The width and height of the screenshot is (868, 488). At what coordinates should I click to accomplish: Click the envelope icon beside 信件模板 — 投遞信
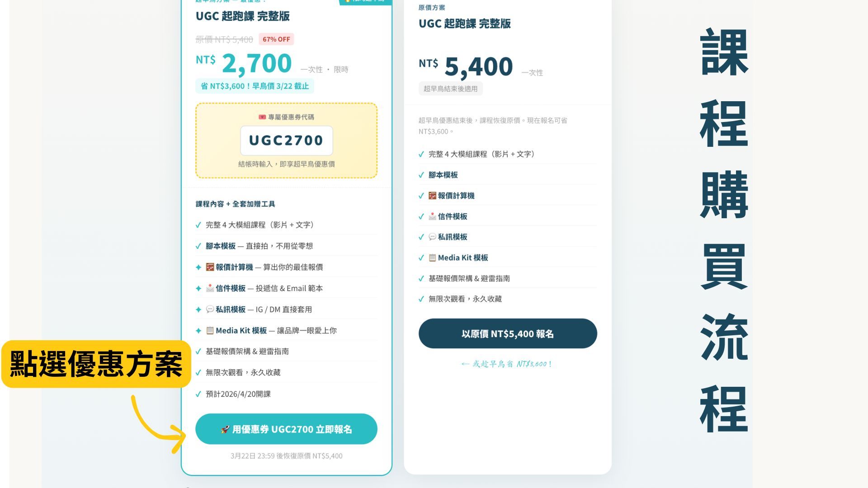click(x=210, y=288)
